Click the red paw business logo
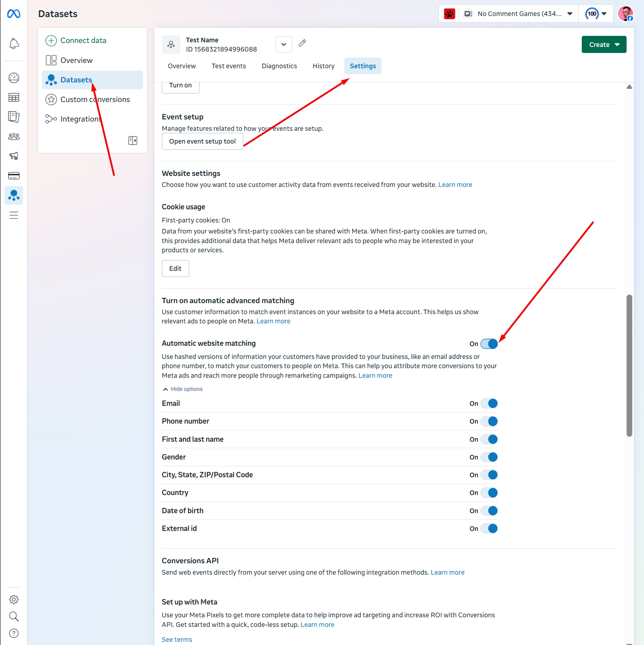 (449, 14)
